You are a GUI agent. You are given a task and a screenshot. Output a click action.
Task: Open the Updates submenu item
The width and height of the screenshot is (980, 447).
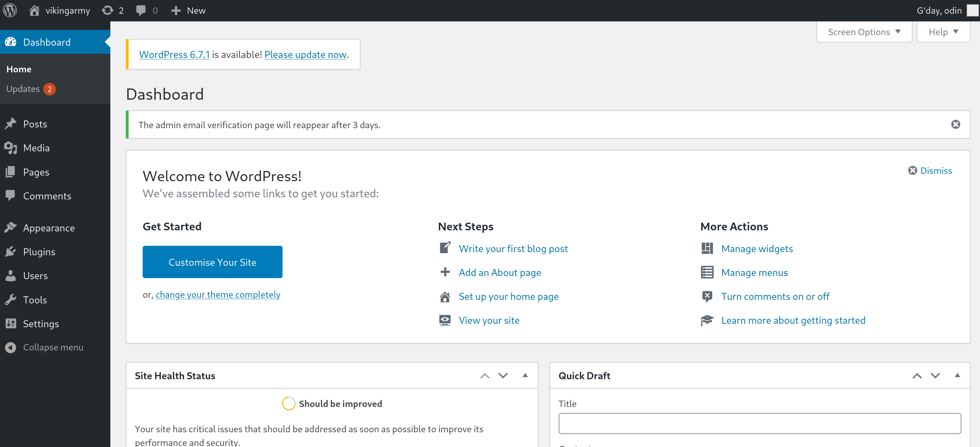pyautogui.click(x=23, y=89)
